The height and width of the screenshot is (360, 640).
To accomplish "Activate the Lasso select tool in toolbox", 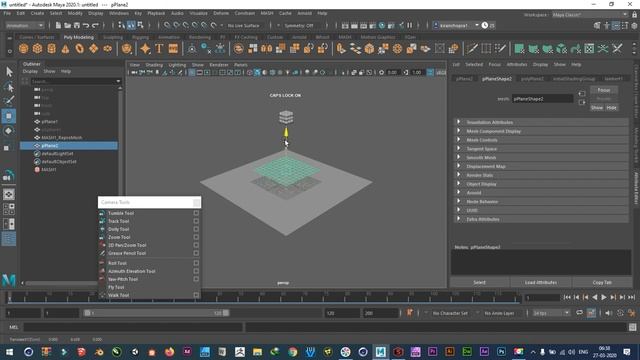I will click(x=9, y=87).
